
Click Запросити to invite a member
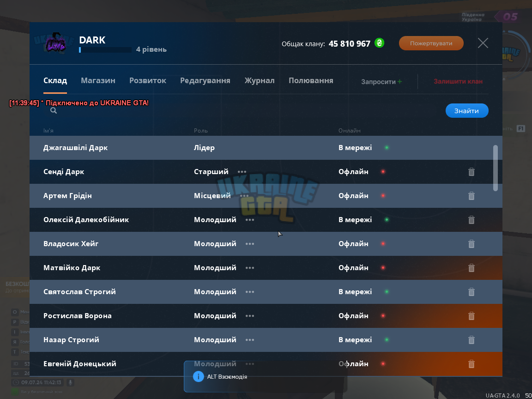382,82
